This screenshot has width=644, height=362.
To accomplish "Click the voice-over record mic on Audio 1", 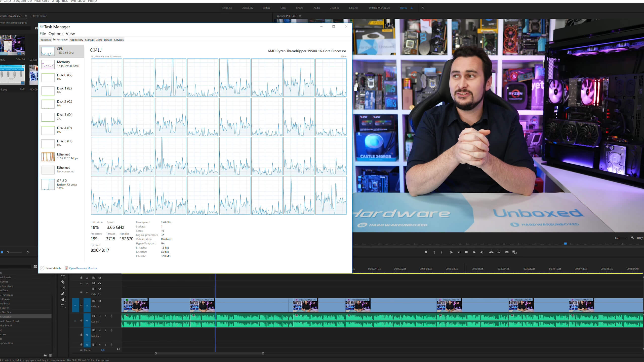I will 111,316.
